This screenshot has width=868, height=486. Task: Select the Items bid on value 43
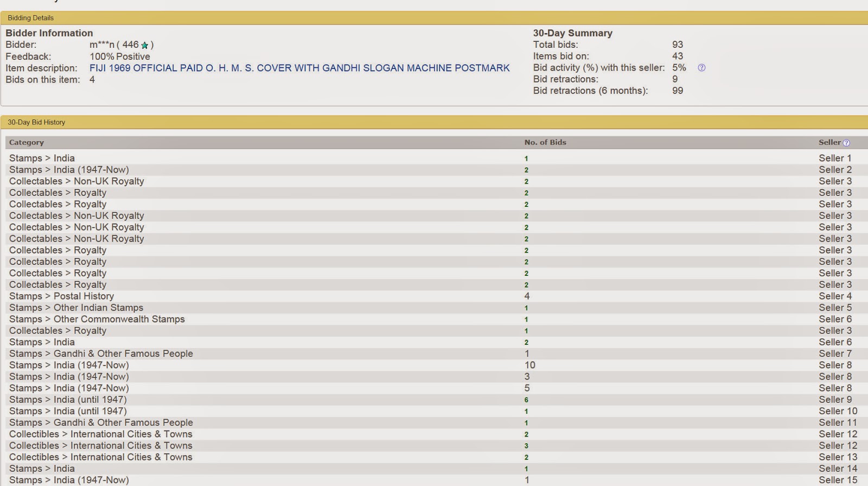[678, 56]
